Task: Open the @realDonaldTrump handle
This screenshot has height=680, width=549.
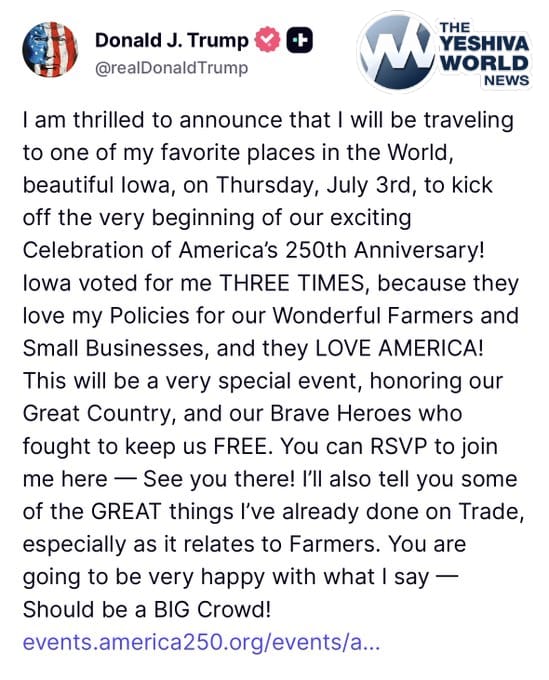Action: [171, 68]
